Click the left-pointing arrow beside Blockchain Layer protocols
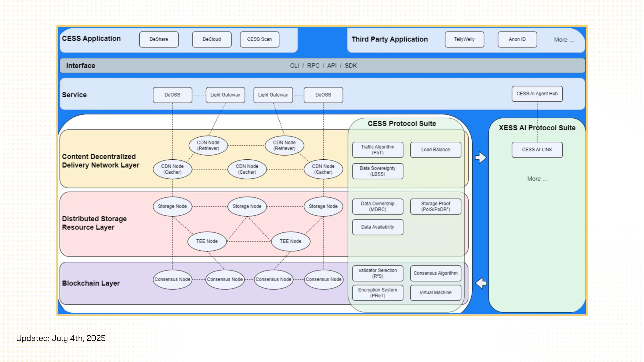This screenshot has height=362, width=644. point(481,283)
